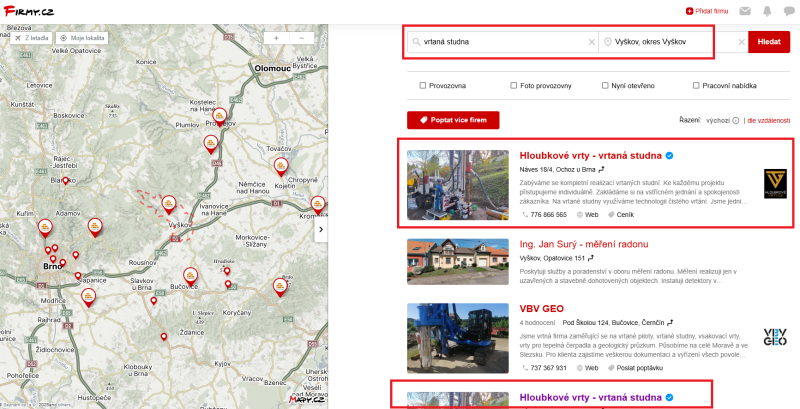Click the map pin at Bučovice
800x409 pixels.
190,276
